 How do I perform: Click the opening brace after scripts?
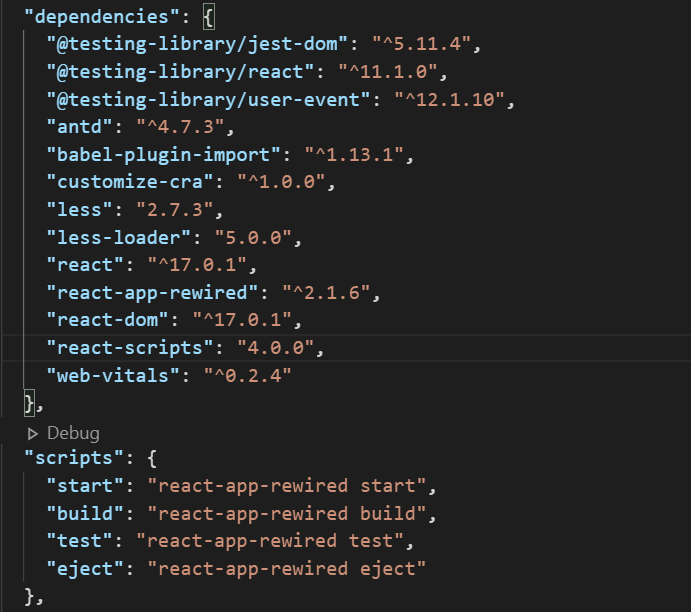(152, 459)
